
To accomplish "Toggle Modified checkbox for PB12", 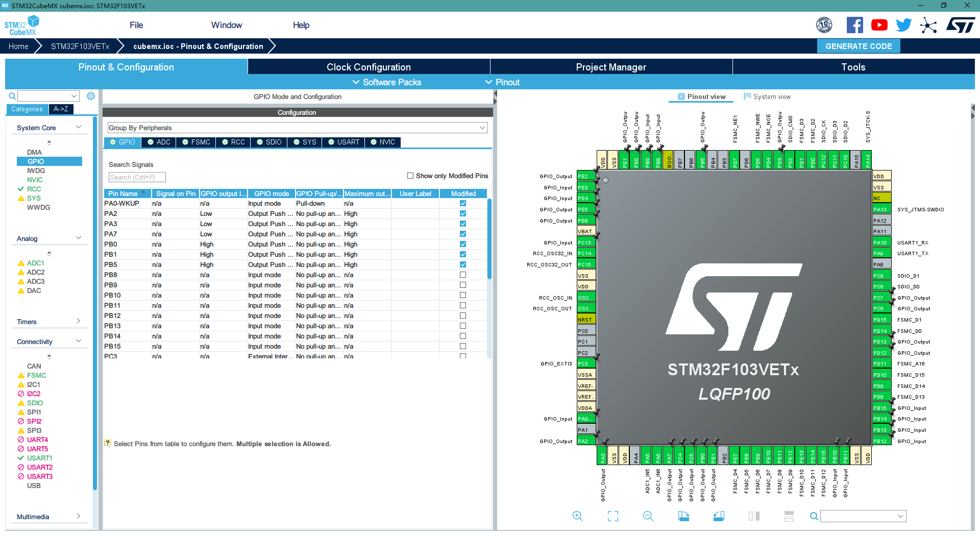I will (x=463, y=315).
